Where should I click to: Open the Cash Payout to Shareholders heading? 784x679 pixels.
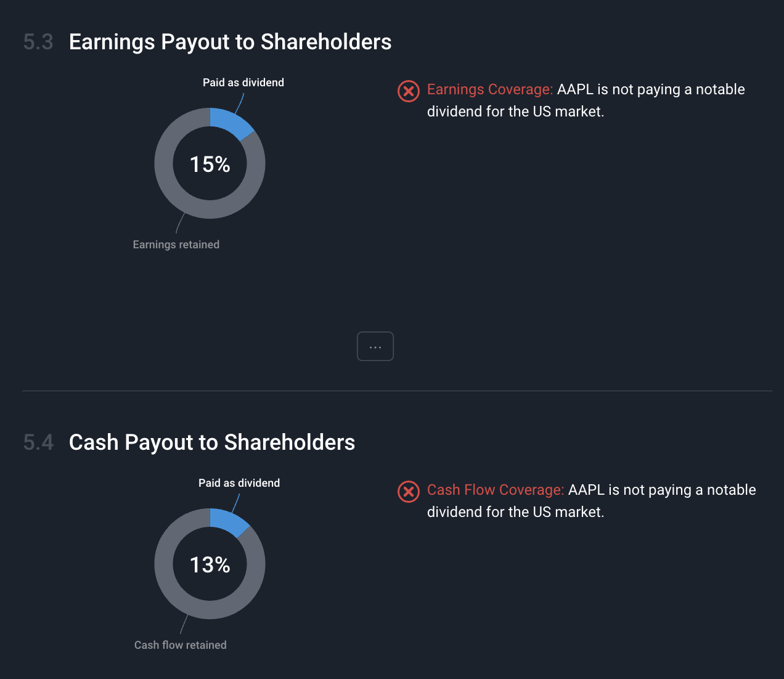tap(212, 442)
